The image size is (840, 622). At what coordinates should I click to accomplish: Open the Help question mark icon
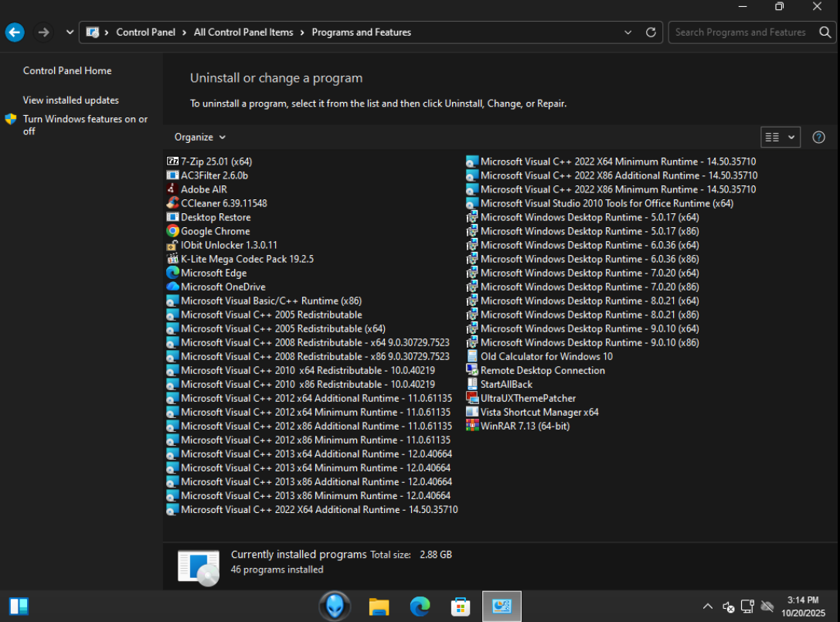pyautogui.click(x=819, y=137)
